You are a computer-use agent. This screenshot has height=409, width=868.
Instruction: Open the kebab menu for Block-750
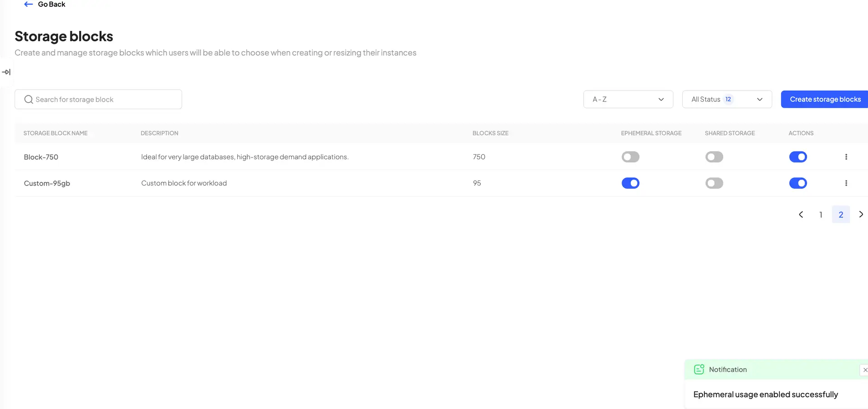click(x=846, y=157)
